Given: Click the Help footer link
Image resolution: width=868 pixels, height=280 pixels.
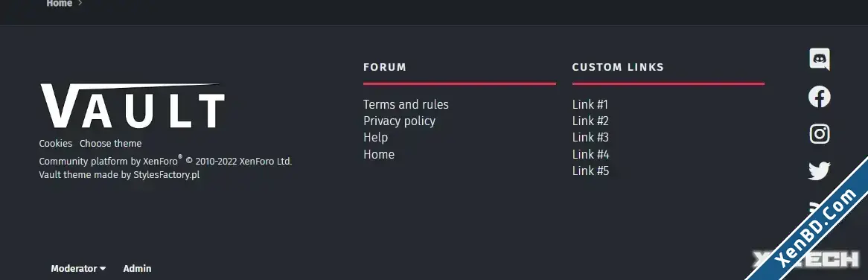Looking at the screenshot, I should coord(375,137).
